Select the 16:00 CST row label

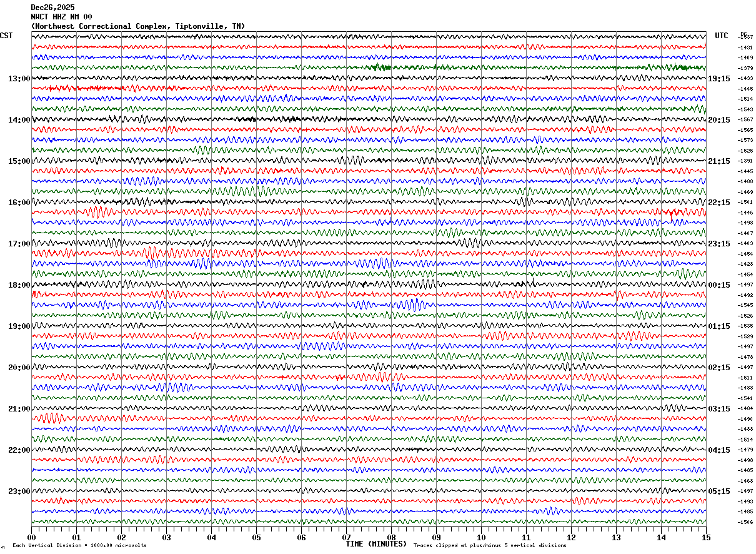[19, 202]
